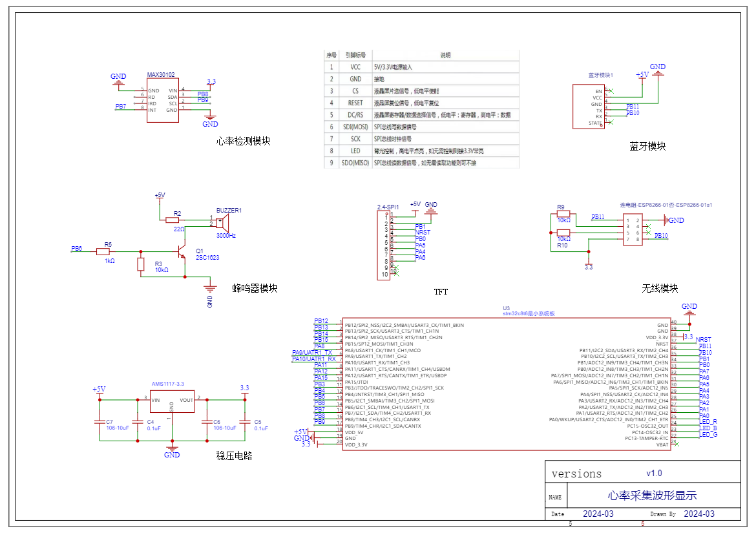This screenshot has height=533, width=756.
Task: Click the LED_G net label on U3
Action: pos(708,434)
